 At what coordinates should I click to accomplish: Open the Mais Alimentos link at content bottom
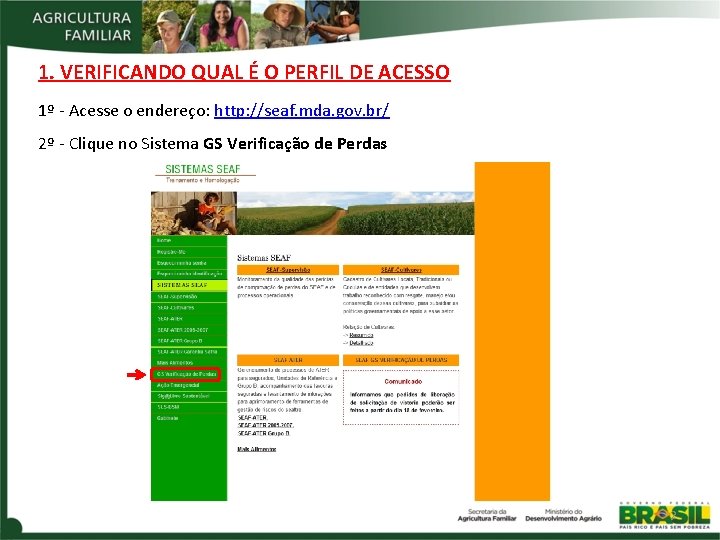click(x=257, y=449)
